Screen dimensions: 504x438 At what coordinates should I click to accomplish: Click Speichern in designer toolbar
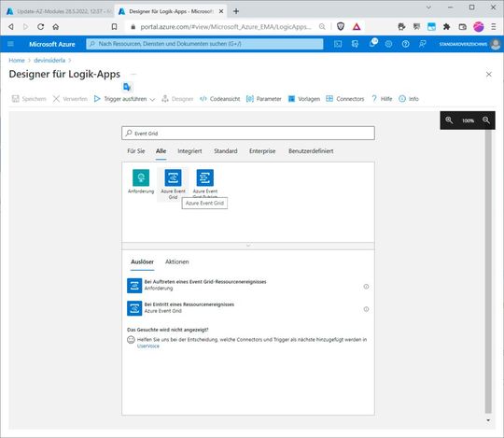pos(29,99)
